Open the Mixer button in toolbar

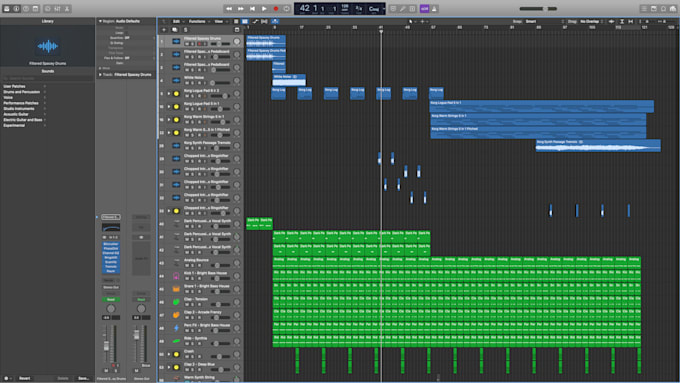pos(57,9)
